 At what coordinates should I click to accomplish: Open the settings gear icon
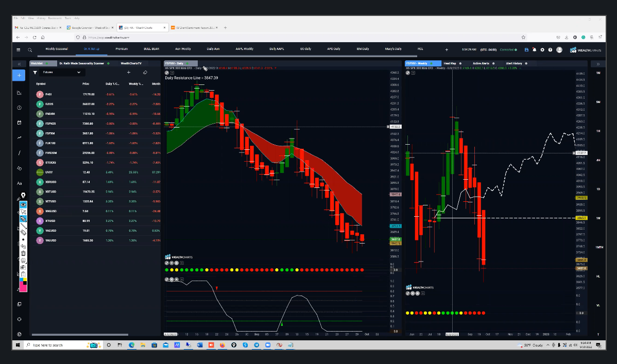542,50
